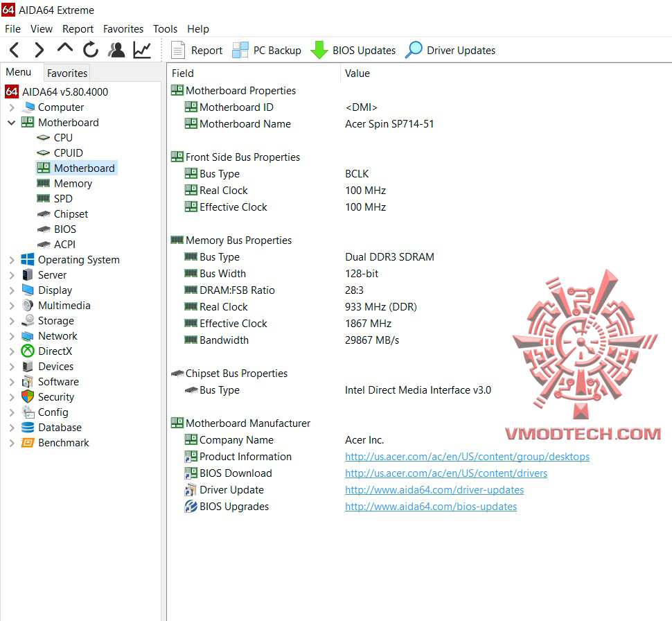Open the user Favorites person icon
Image resolution: width=672 pixels, height=621 pixels.
116,50
